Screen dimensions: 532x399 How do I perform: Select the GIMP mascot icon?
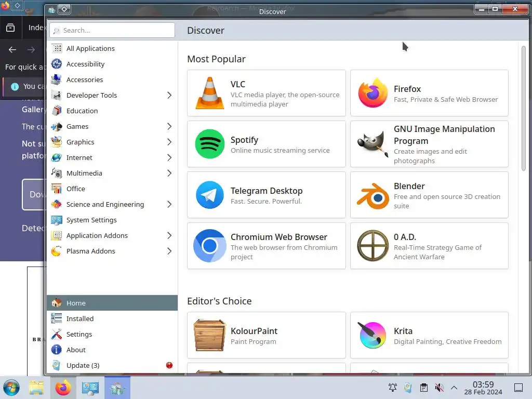click(373, 144)
